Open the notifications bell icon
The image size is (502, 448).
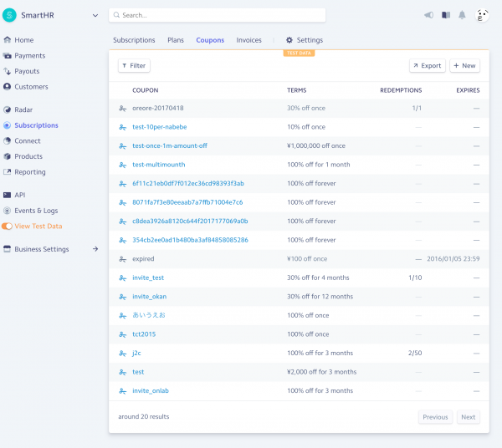click(x=462, y=15)
